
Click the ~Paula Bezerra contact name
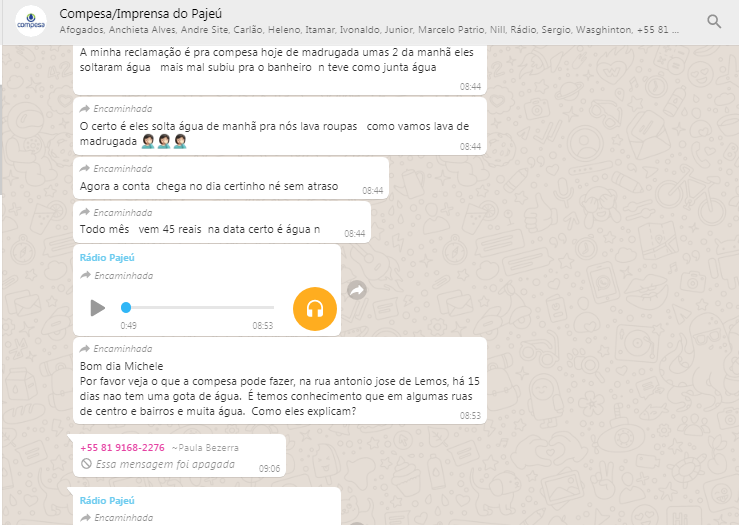205,448
